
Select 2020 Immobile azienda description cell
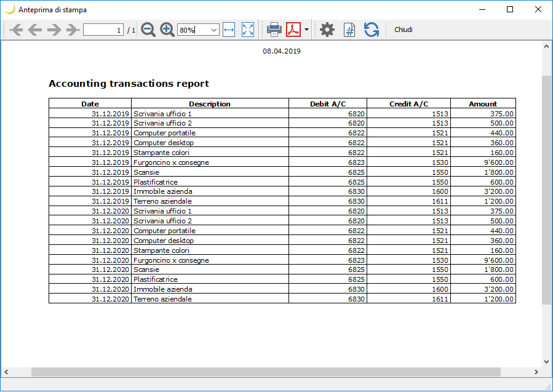(210, 289)
